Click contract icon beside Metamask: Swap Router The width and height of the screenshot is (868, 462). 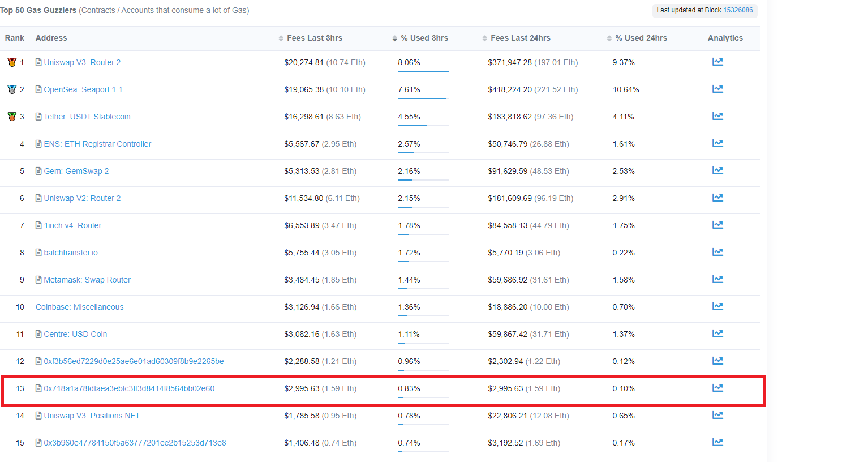[38, 280]
